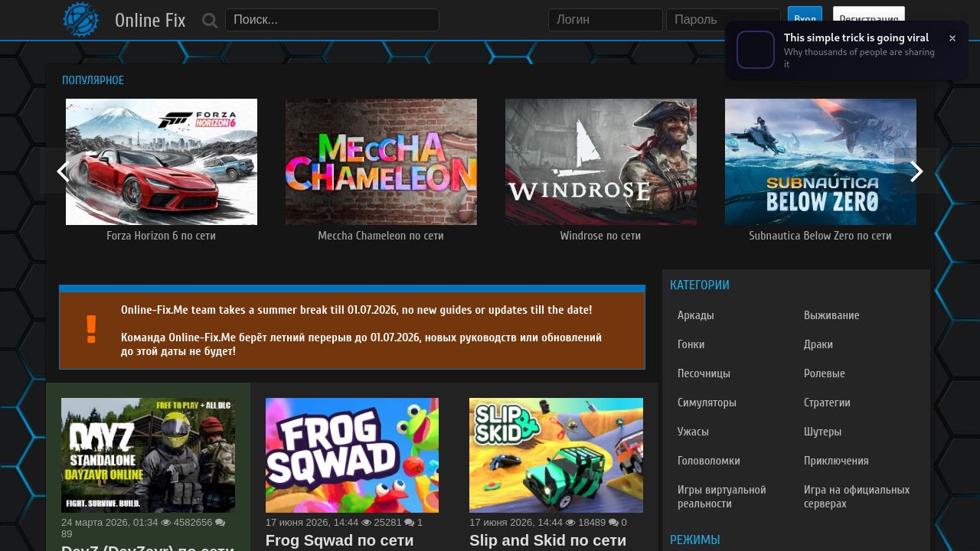Viewport: 980px width, 551px height.
Task: Click comments icon under DayZ post
Action: 220,523
